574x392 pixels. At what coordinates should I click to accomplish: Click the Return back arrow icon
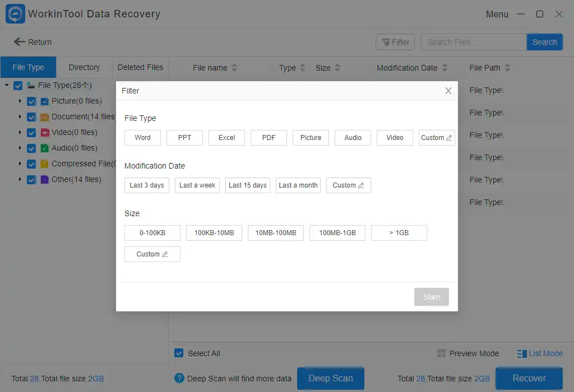(x=20, y=42)
